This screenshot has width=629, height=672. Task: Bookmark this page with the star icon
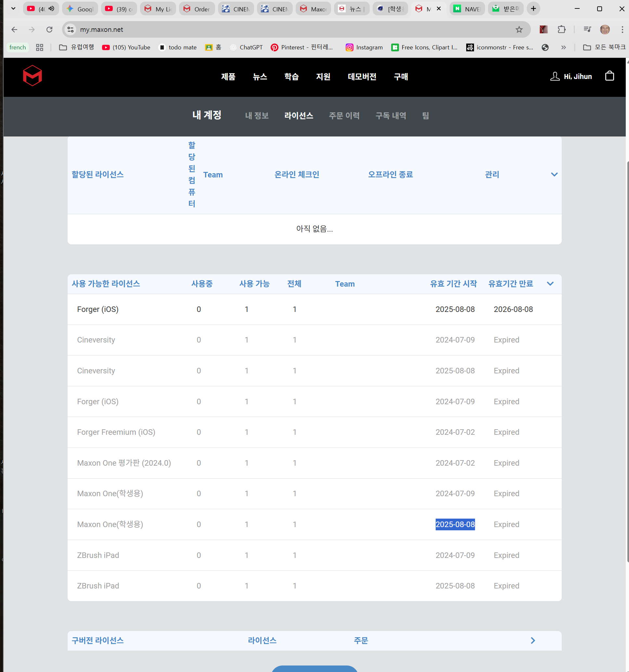point(519,30)
